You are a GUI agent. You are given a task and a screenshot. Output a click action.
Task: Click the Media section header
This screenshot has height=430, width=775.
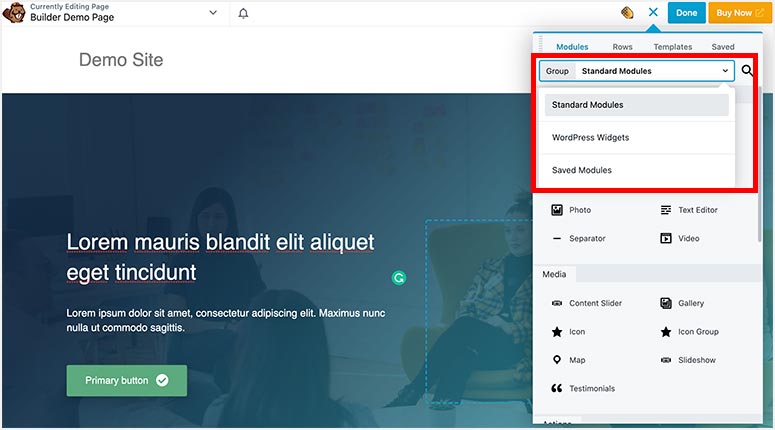(x=554, y=274)
